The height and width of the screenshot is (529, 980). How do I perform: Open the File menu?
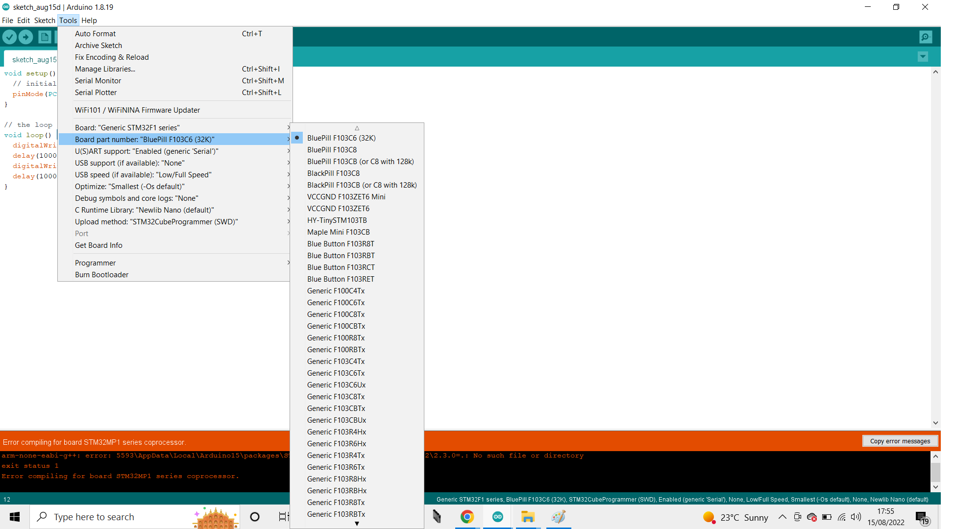pos(7,21)
